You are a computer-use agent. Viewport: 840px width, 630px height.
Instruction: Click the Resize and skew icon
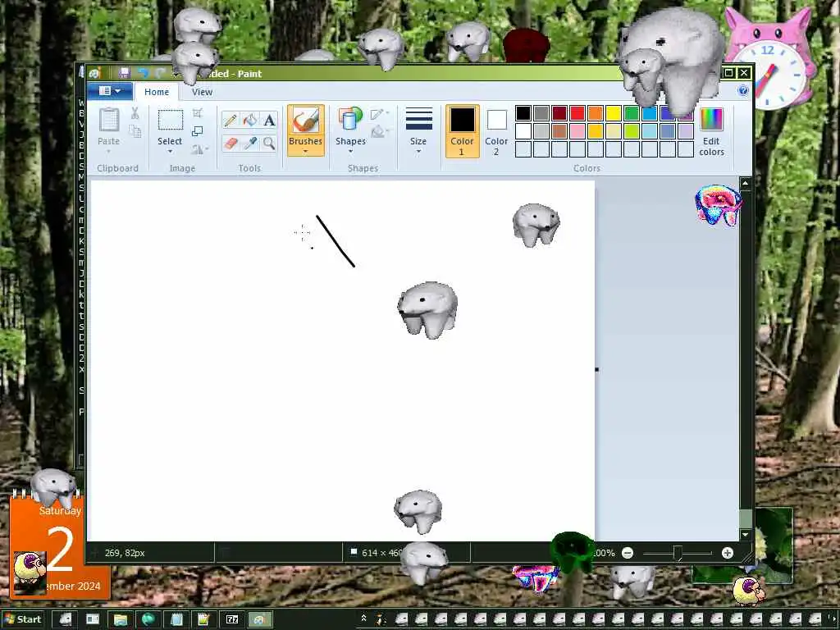[x=198, y=130]
